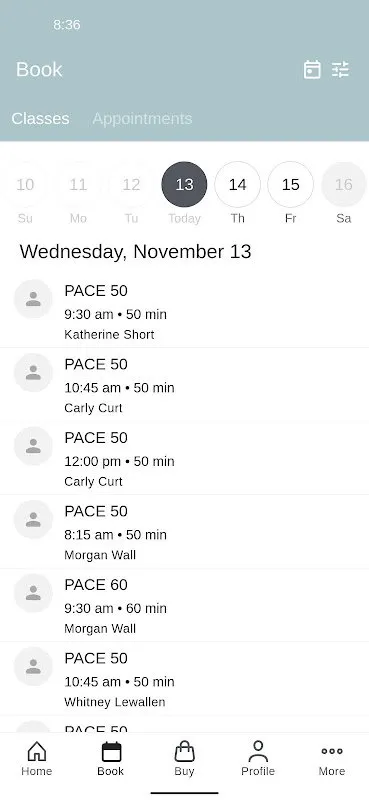Choose Saturday the 16th date circle
Image resolution: width=369 pixels, height=800 pixels.
(343, 185)
